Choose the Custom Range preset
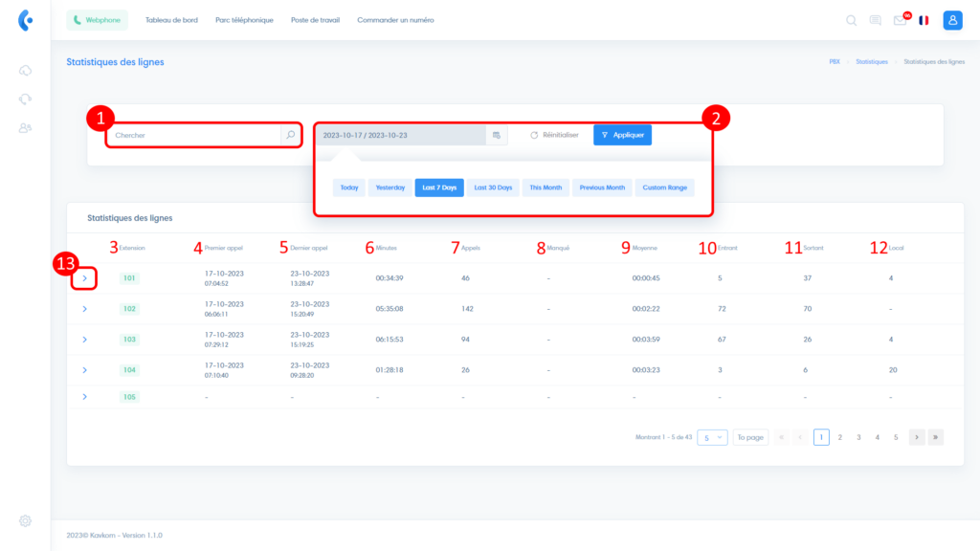 pos(664,187)
